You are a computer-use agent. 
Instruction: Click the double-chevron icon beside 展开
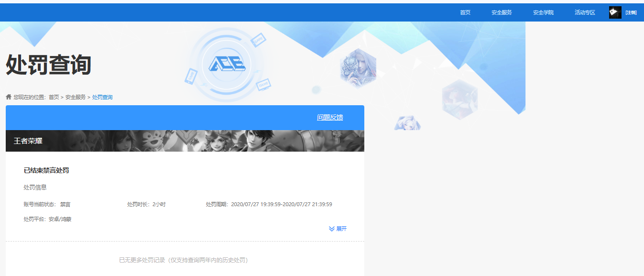[330, 229]
